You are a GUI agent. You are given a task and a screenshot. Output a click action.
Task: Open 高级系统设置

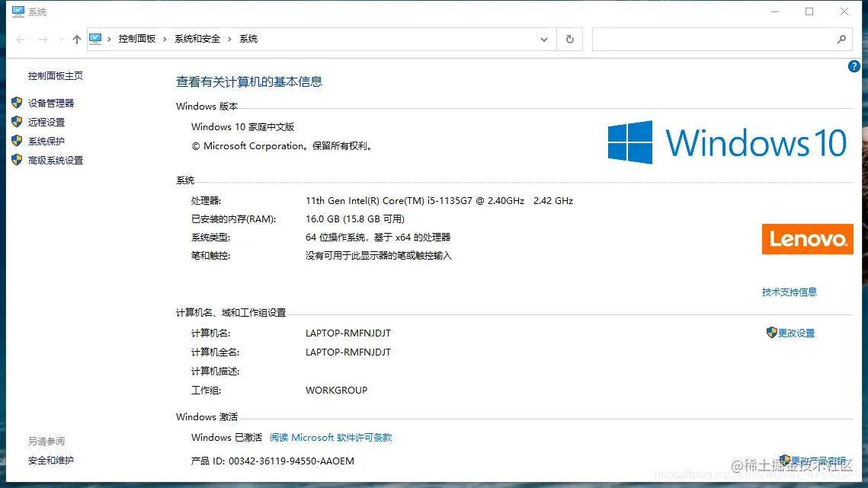pyautogui.click(x=56, y=161)
